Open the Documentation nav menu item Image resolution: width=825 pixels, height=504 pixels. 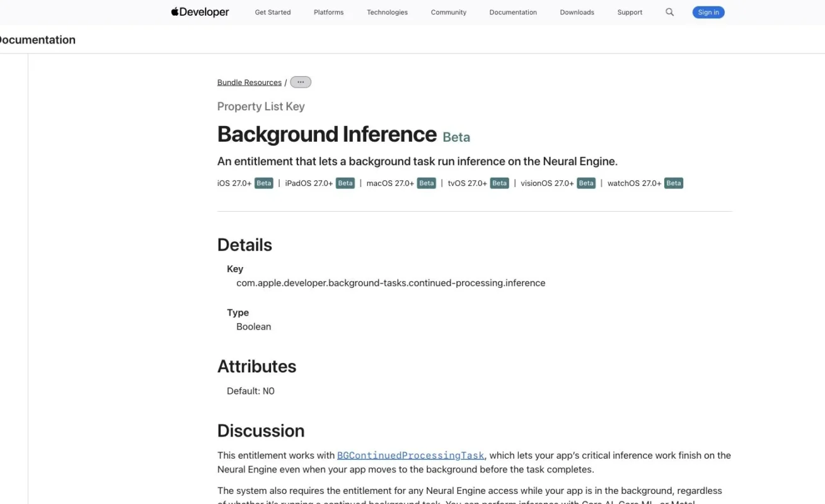513,12
